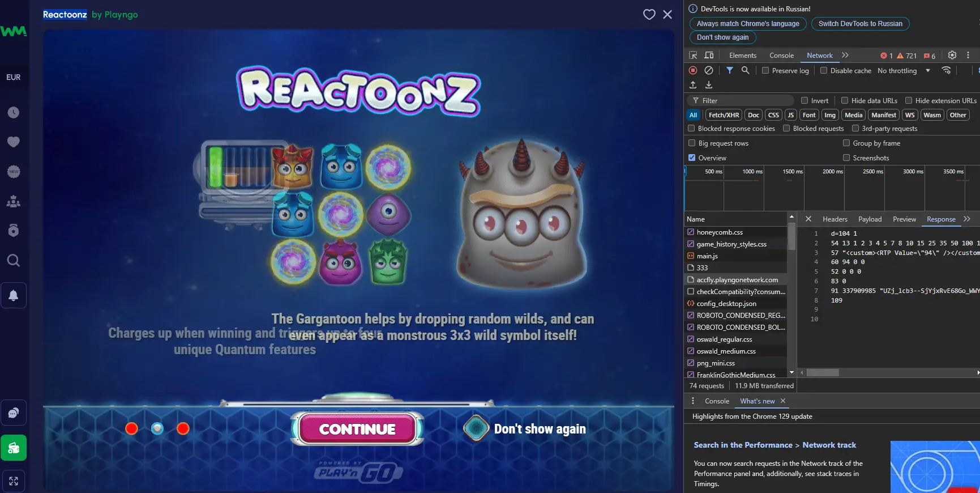This screenshot has height=493, width=980.
Task: Select config_desktop.json request row
Action: coord(735,304)
